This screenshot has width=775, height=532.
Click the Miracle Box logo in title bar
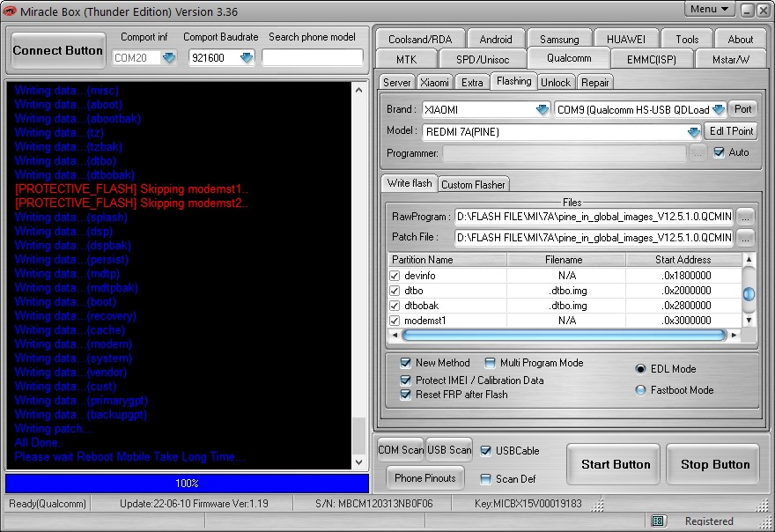click(x=10, y=10)
